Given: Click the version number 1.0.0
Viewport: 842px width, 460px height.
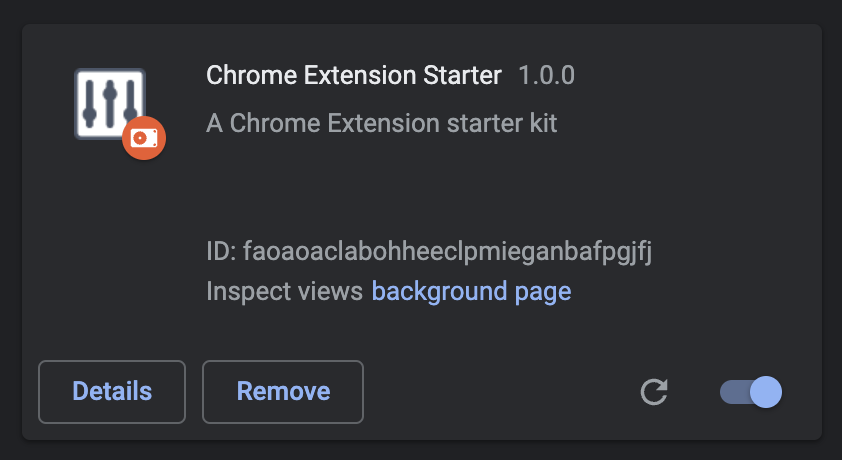Looking at the screenshot, I should [546, 76].
